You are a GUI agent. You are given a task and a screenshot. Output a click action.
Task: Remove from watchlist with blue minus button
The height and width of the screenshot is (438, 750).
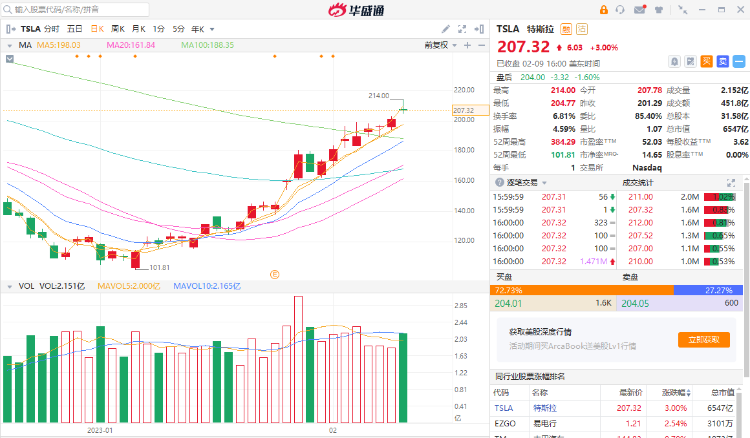739,61
